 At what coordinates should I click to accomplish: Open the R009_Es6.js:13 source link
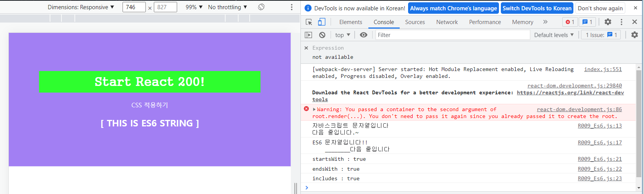pyautogui.click(x=600, y=126)
